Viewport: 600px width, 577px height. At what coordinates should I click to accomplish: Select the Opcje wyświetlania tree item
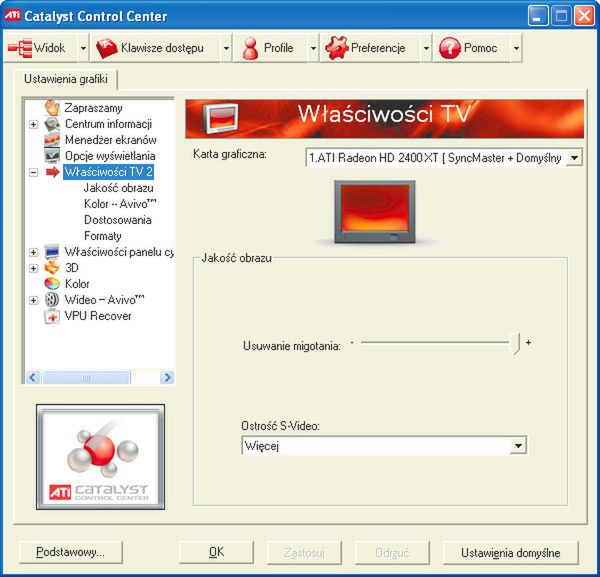click(110, 156)
